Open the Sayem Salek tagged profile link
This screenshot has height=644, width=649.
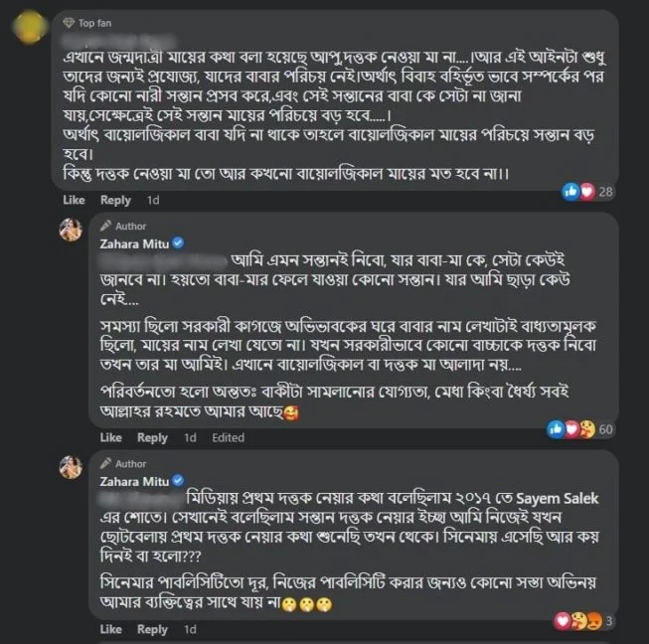click(x=558, y=498)
